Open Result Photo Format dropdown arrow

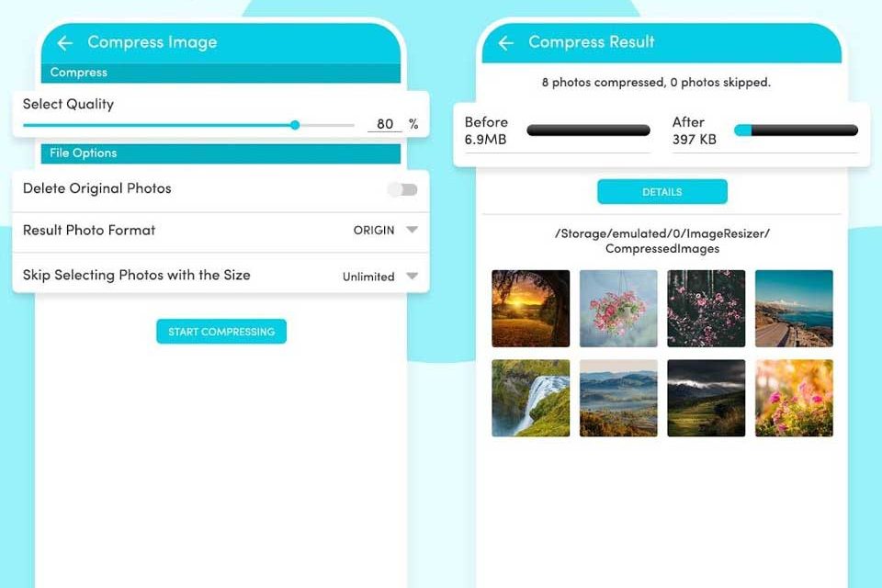[413, 230]
